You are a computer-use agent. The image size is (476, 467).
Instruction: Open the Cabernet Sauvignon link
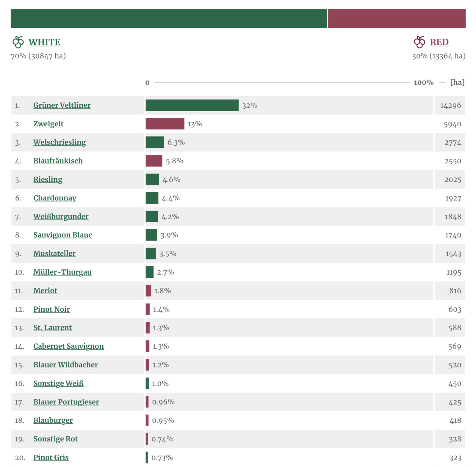pos(68,346)
